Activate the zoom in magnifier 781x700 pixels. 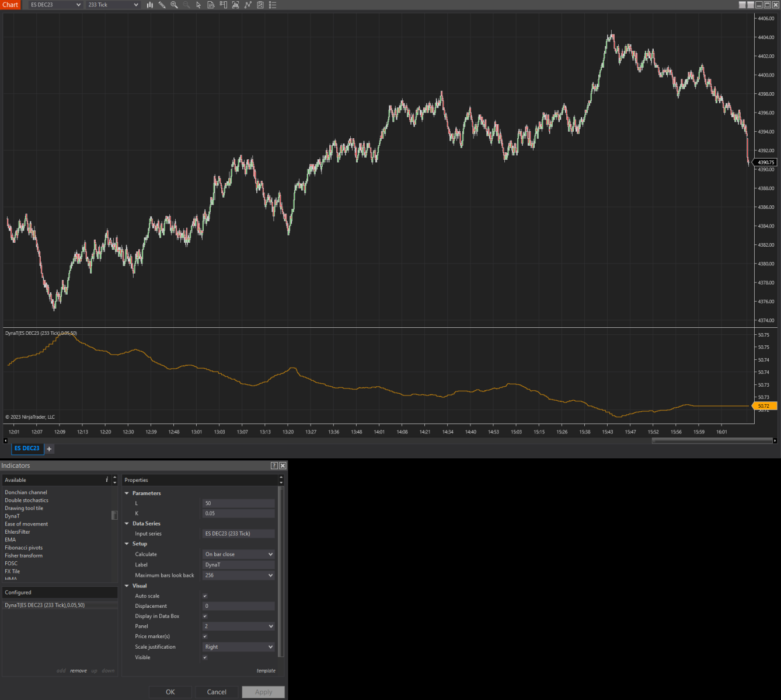[174, 5]
